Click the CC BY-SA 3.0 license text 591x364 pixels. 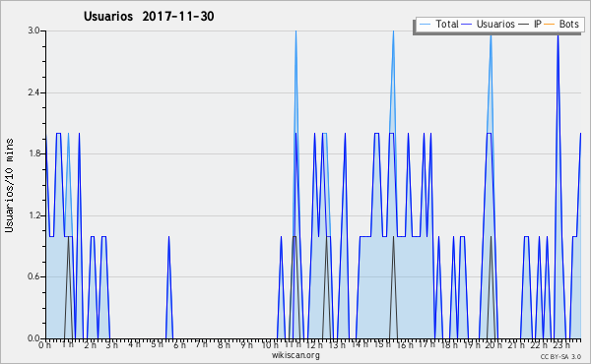[560, 357]
